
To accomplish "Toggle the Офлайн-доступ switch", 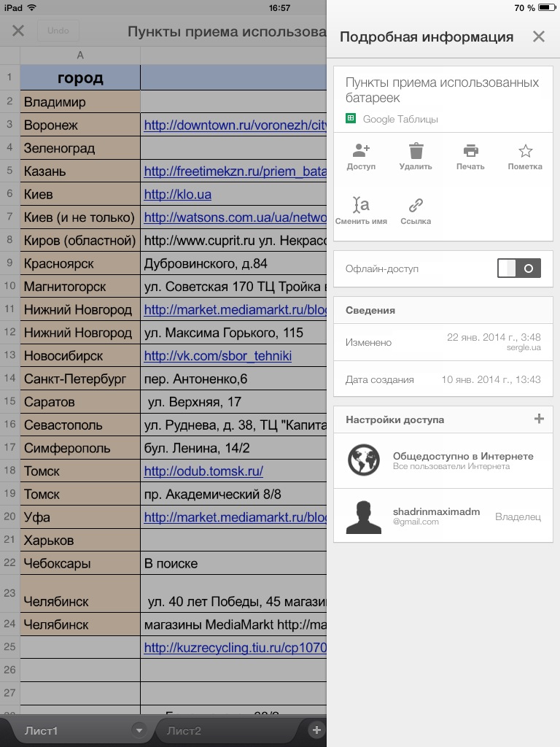I will pyautogui.click(x=519, y=268).
